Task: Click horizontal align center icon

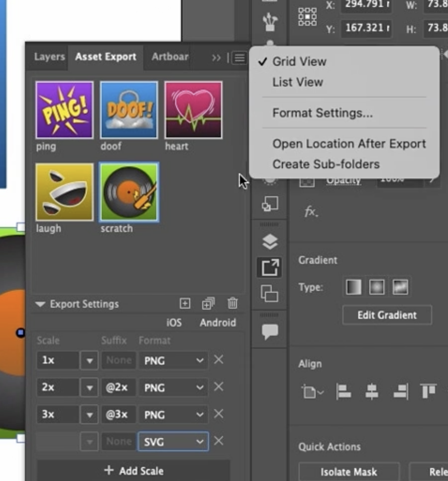Action: (372, 392)
